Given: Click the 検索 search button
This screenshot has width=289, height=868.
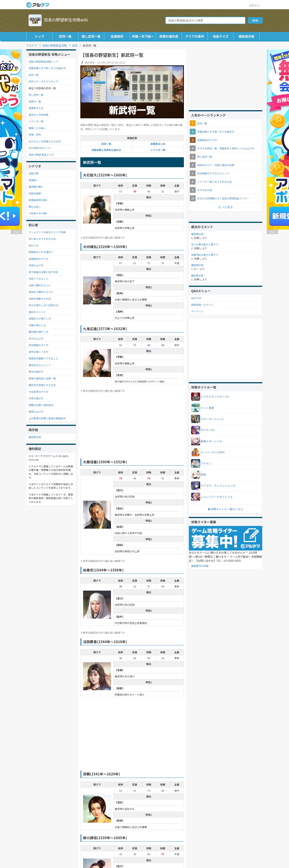Looking at the screenshot, I should pos(255,21).
